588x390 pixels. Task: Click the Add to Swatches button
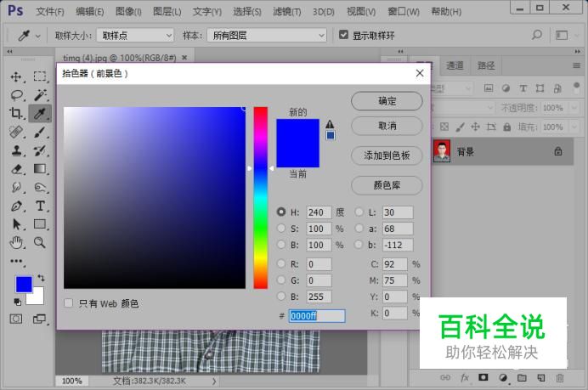[x=387, y=155]
